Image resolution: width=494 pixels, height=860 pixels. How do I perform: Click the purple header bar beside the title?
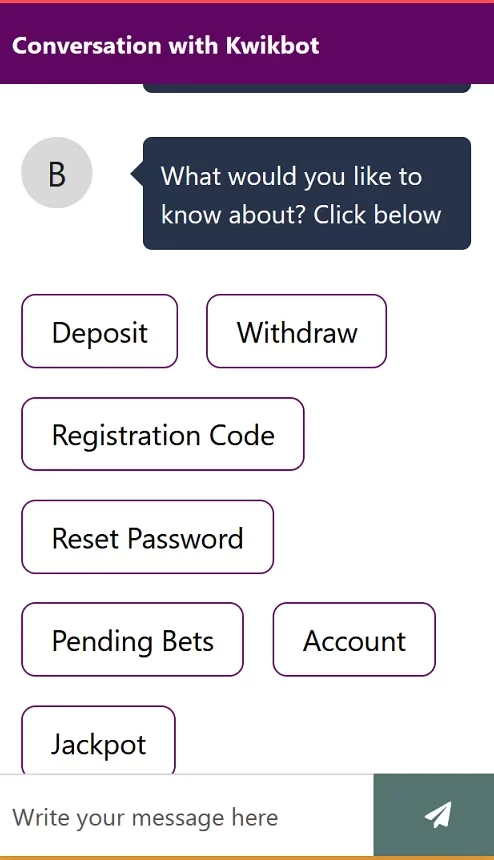[x=406, y=44]
